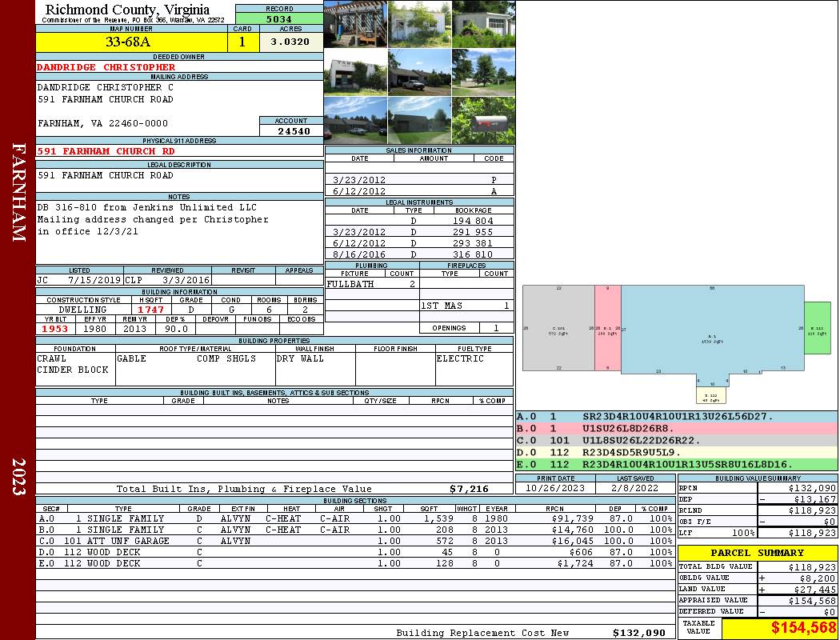This screenshot has height=640, width=840.
Task: Click physical 911 address 591 FARNHAM CHURCH RD
Action: pos(106,151)
